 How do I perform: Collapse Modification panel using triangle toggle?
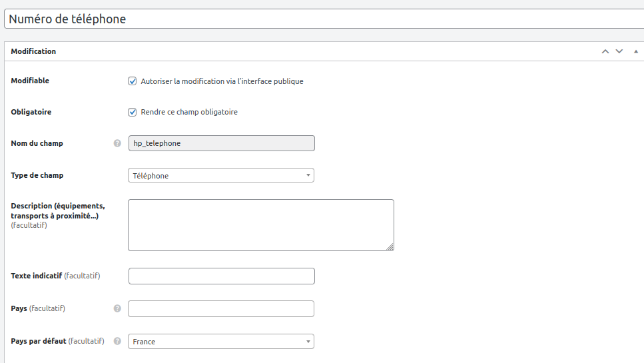[636, 51]
